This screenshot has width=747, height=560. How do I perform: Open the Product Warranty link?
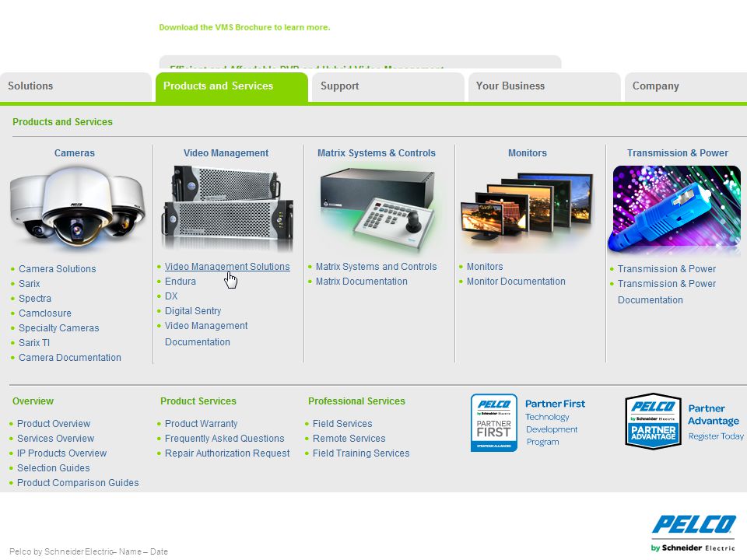click(x=201, y=424)
